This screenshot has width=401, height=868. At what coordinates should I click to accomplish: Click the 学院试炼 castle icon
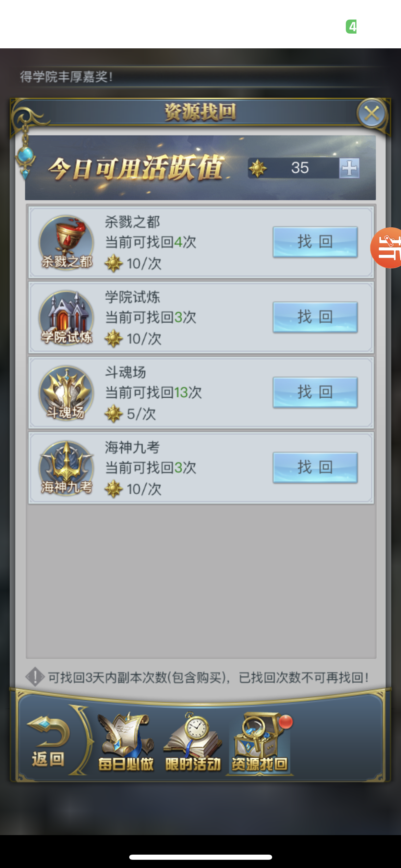(x=66, y=317)
